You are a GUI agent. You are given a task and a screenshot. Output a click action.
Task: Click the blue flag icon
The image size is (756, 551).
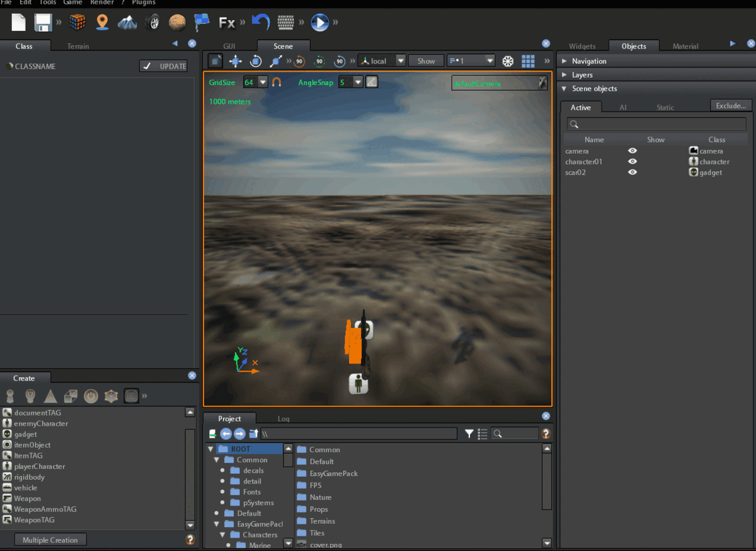click(202, 23)
